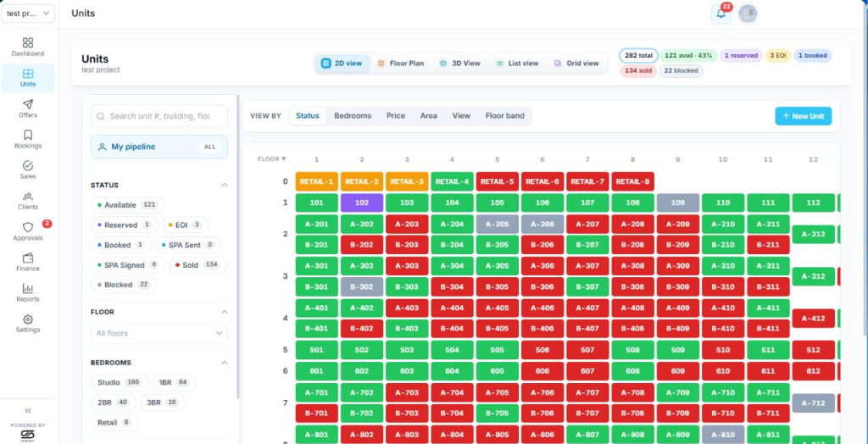Toggle the 2BR bedroom filter
The image size is (868, 444).
(x=113, y=402)
